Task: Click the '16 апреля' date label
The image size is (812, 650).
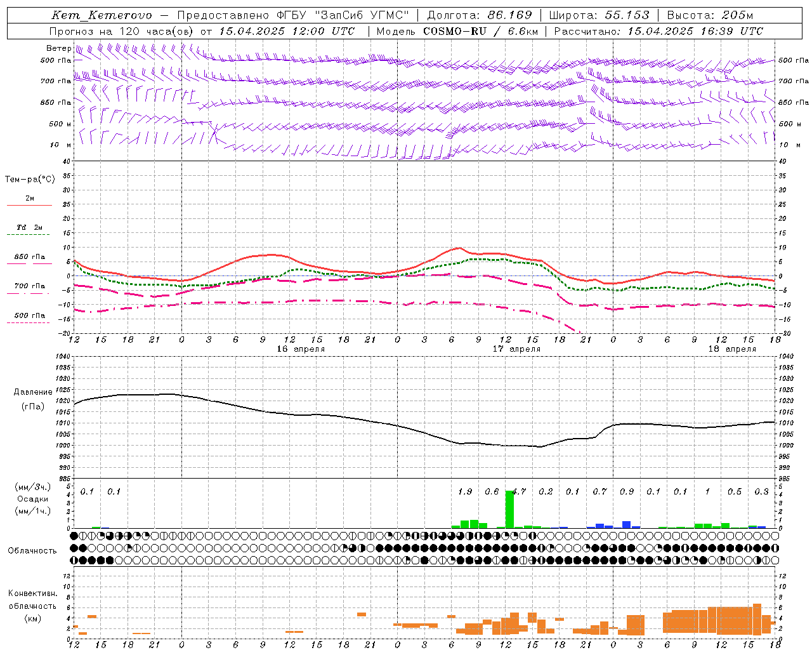Action: (x=301, y=349)
